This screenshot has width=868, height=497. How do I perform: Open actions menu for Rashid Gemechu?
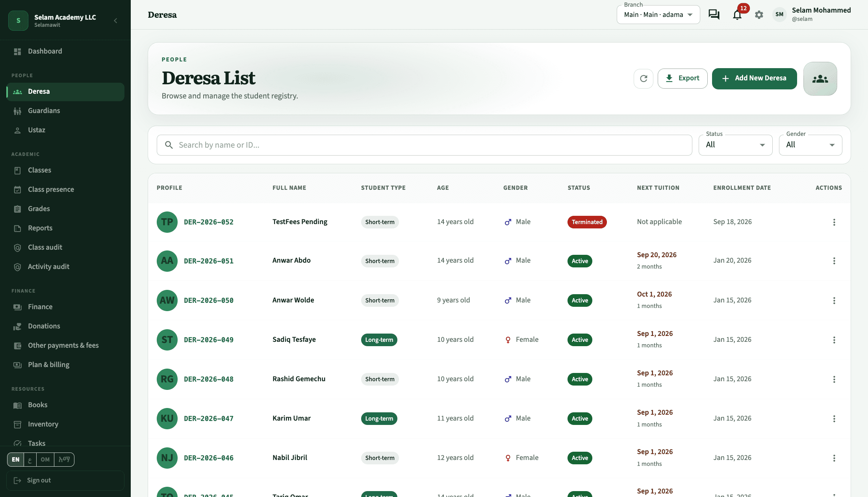click(834, 379)
